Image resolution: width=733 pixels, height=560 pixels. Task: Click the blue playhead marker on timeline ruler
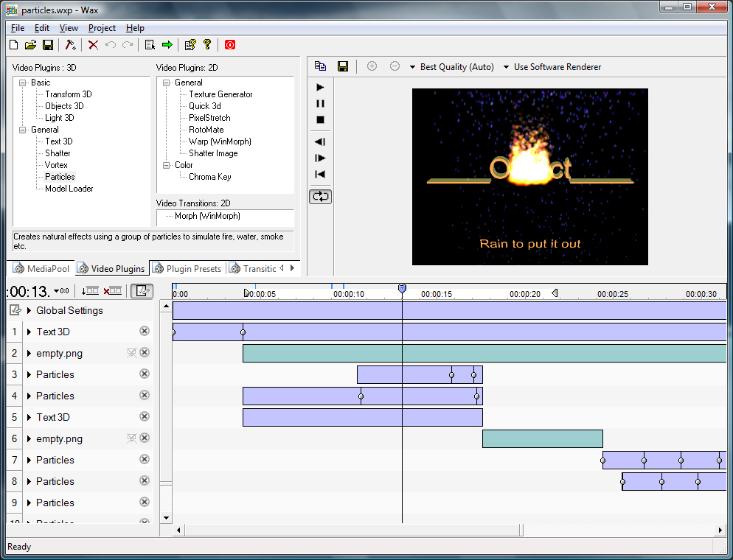402,290
